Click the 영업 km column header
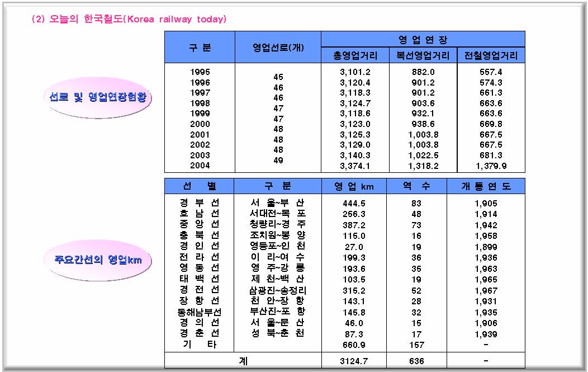 (354, 186)
